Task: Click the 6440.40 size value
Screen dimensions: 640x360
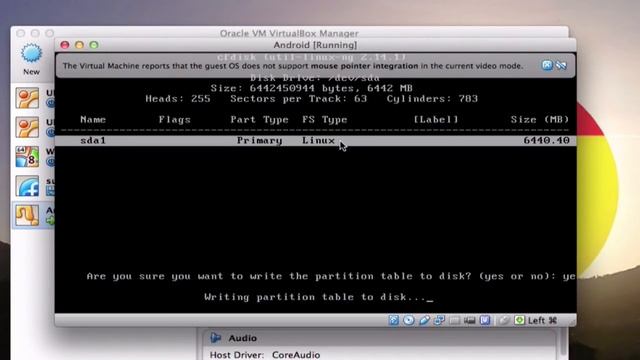Action: pyautogui.click(x=547, y=140)
